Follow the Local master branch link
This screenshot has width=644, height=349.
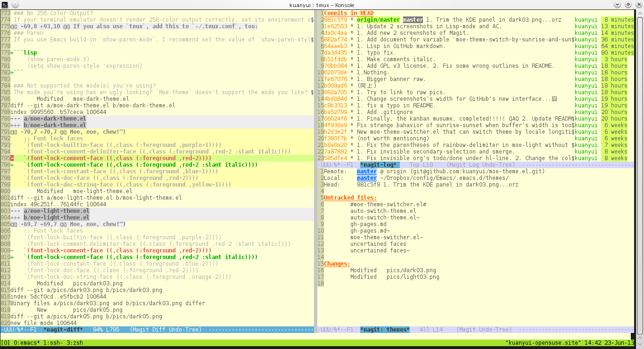(367, 178)
